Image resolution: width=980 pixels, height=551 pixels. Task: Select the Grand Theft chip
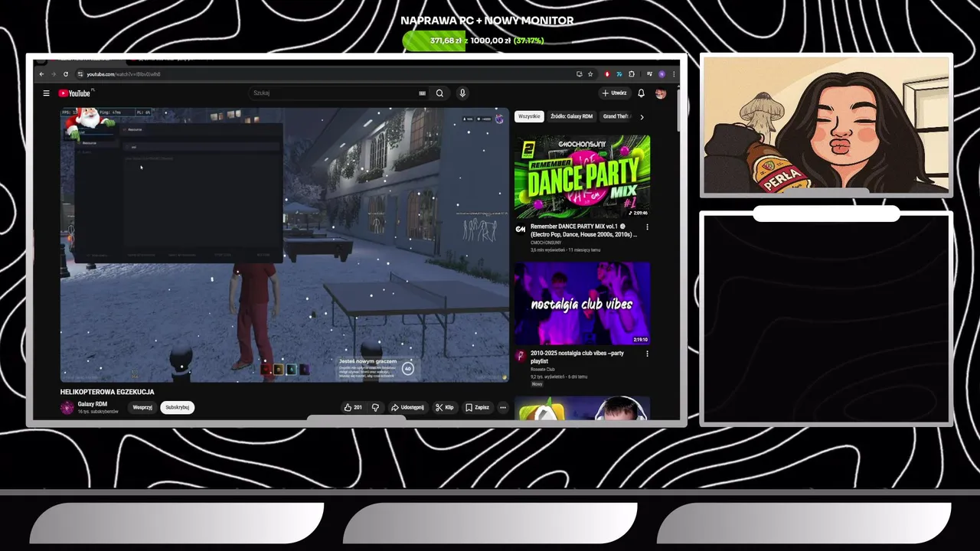click(x=617, y=116)
